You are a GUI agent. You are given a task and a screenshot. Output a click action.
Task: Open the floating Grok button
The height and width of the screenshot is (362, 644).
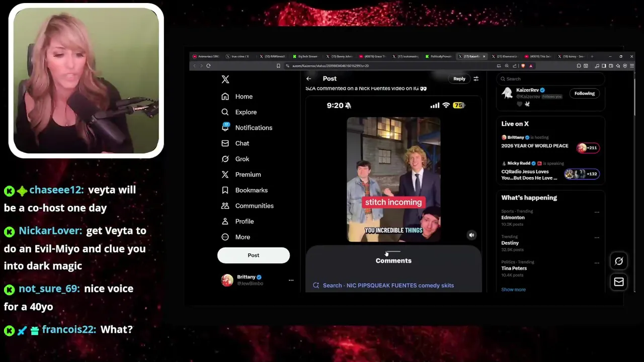[619, 261]
